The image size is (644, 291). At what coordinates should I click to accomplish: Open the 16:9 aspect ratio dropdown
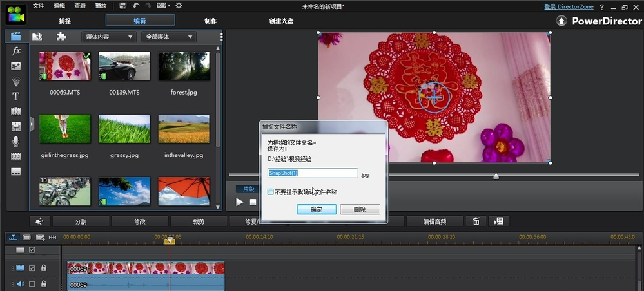coord(164,6)
